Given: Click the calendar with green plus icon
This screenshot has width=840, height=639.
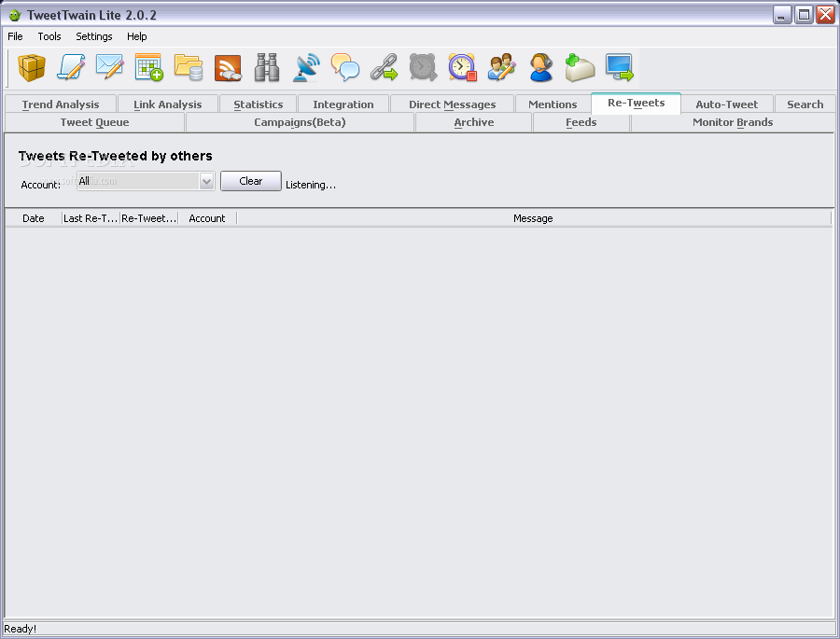Looking at the screenshot, I should [x=149, y=67].
